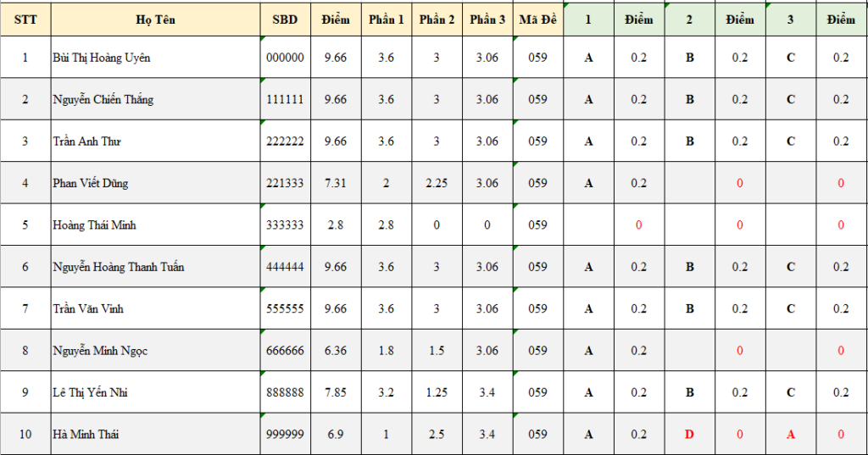Select Phần 1 value 1.8 in Nguyễn Minh Ngọc's row
Viewport: 868px width, 455px height.
[387, 351]
